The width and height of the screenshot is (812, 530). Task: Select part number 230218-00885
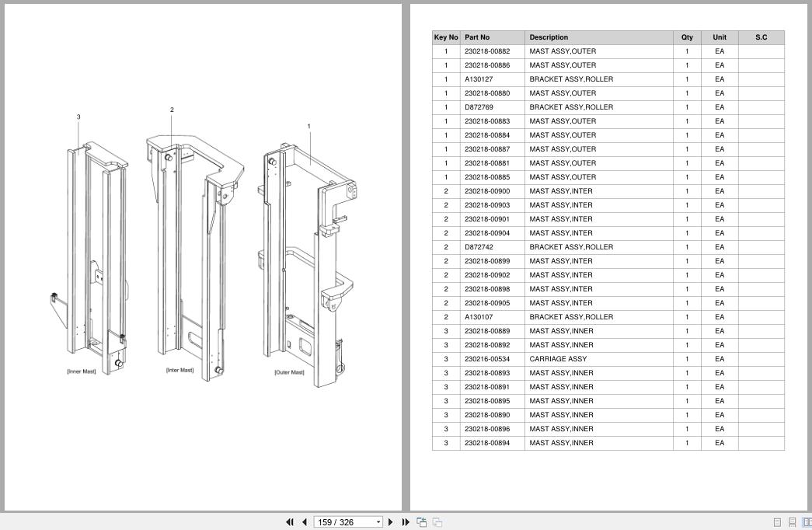(x=486, y=177)
